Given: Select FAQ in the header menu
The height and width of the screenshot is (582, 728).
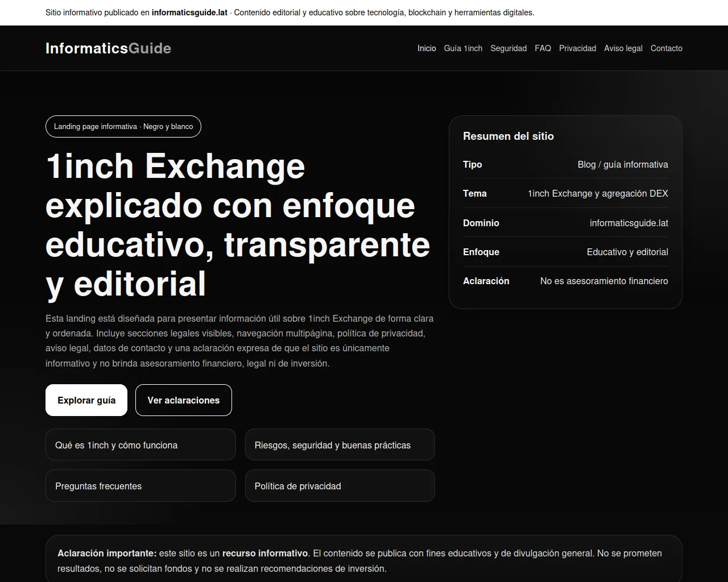Looking at the screenshot, I should (x=543, y=48).
